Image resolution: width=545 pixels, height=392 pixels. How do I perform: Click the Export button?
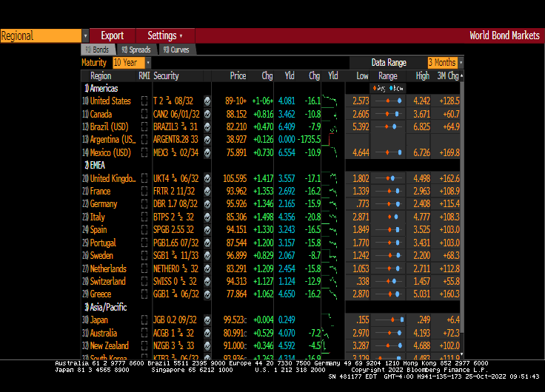113,36
